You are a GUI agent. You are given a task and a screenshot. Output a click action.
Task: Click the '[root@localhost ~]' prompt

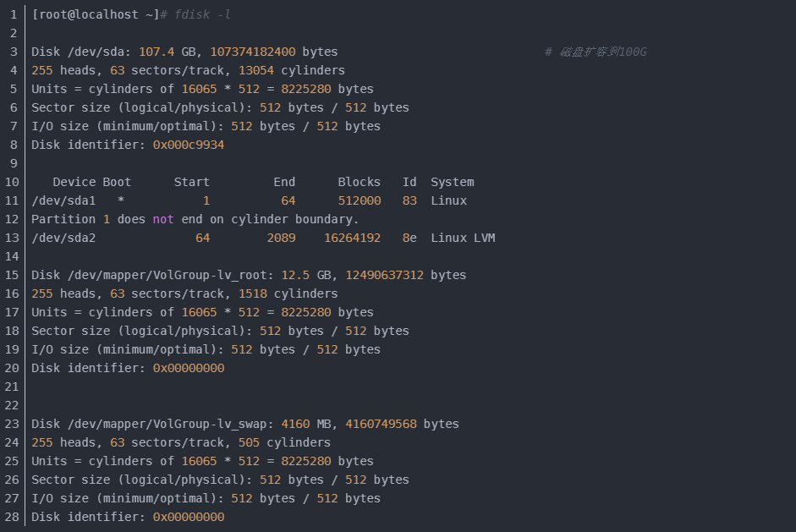96,14
